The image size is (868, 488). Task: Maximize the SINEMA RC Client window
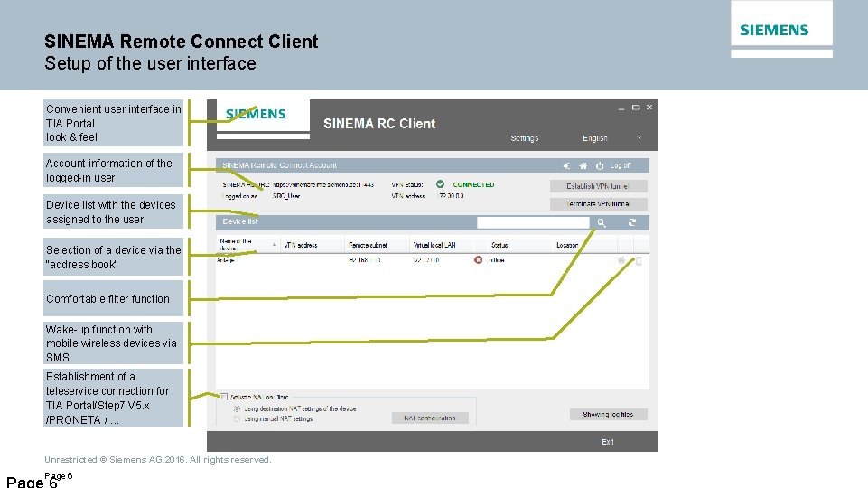point(636,108)
